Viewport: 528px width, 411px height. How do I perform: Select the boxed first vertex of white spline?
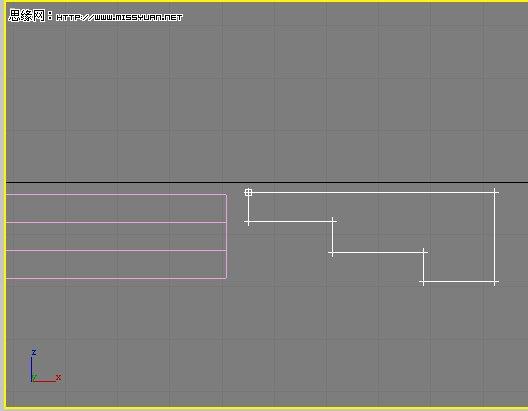[x=249, y=192]
